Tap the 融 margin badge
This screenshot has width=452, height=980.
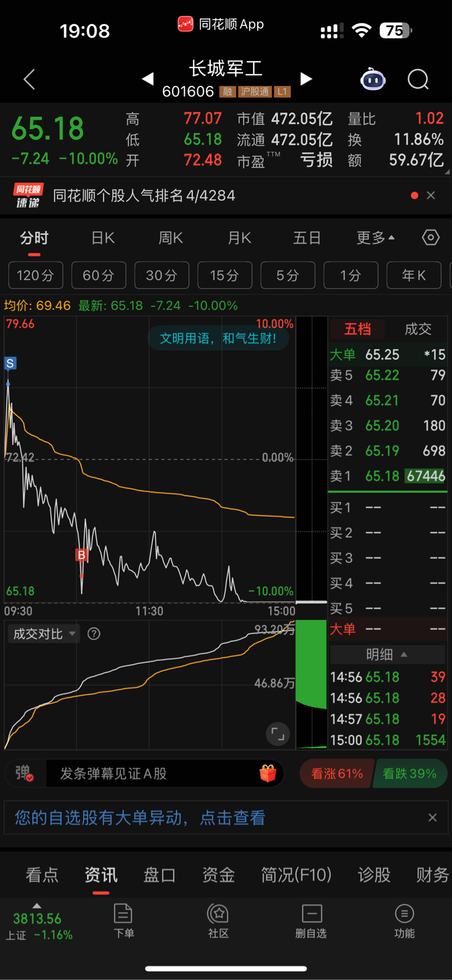click(227, 92)
